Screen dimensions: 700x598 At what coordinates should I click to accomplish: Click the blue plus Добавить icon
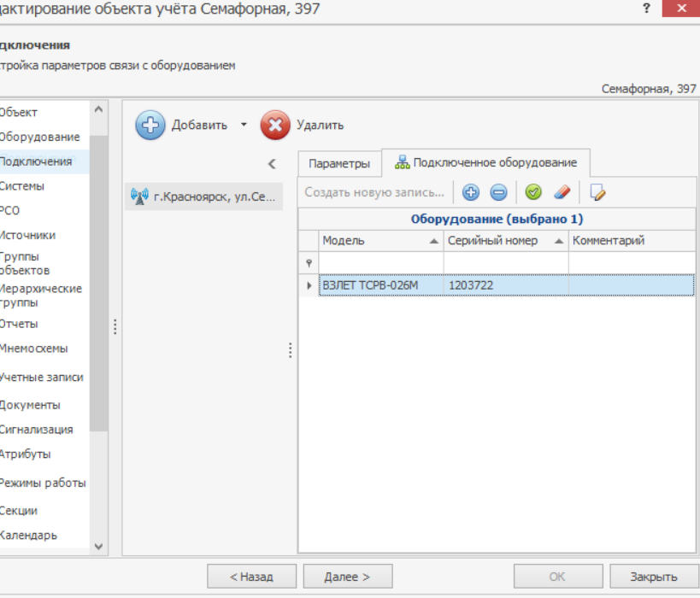tap(150, 125)
